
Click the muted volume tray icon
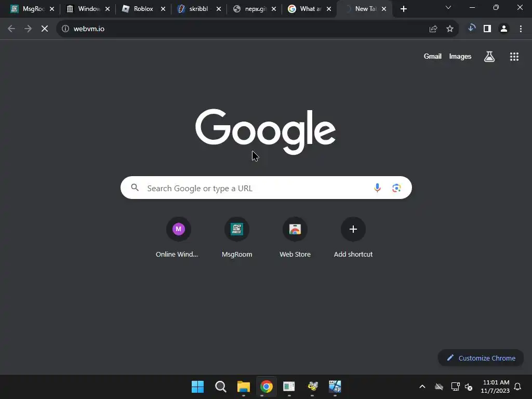click(469, 387)
